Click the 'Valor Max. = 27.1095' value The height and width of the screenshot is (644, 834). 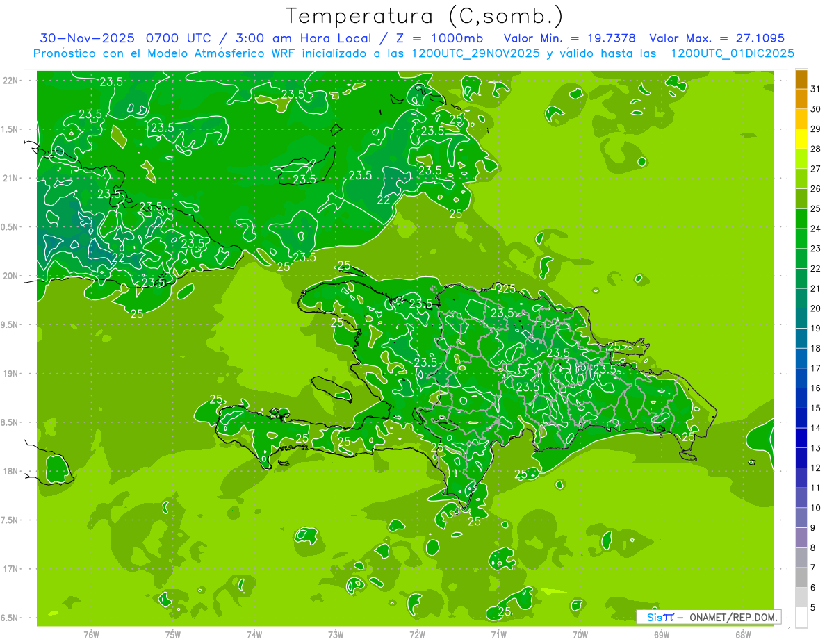(716, 38)
